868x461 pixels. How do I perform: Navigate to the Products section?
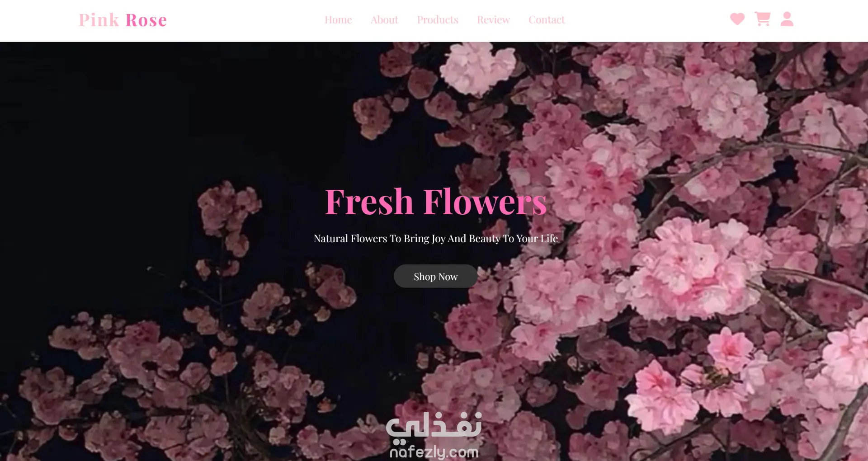[438, 20]
